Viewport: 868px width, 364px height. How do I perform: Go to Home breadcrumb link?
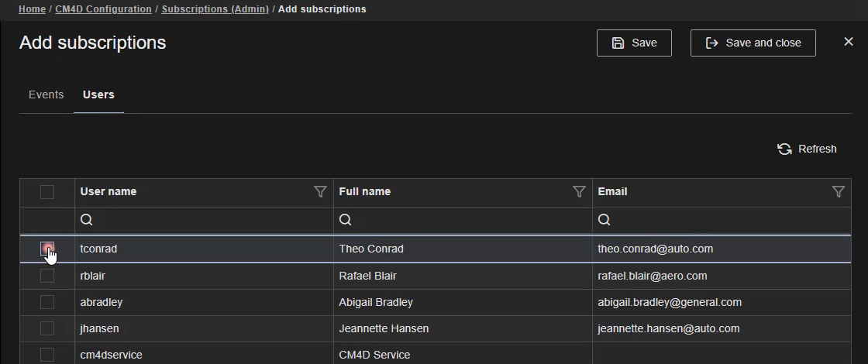pyautogui.click(x=32, y=9)
